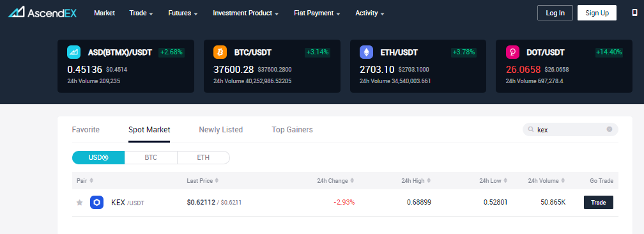Click the -2.93% change value

click(x=344, y=202)
